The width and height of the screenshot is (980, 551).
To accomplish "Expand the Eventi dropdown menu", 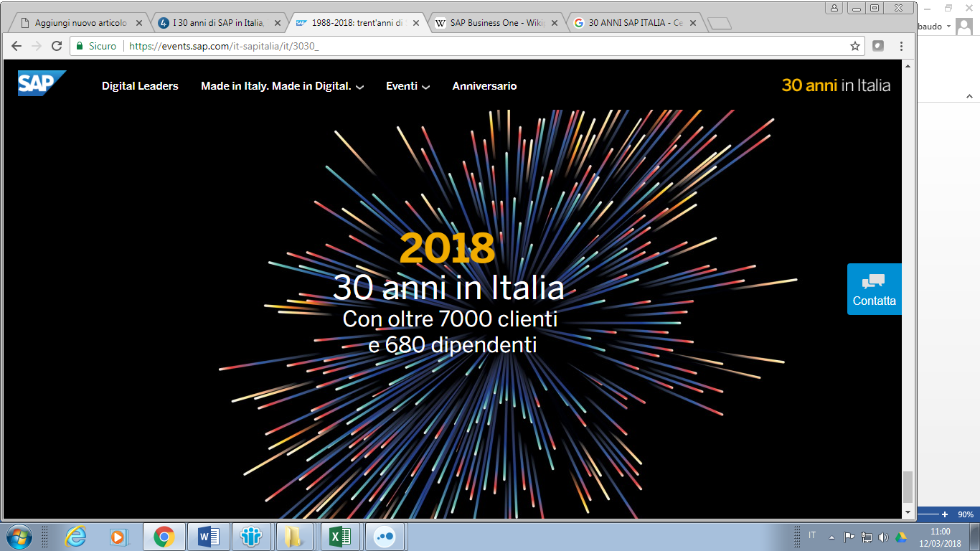I will click(x=407, y=86).
